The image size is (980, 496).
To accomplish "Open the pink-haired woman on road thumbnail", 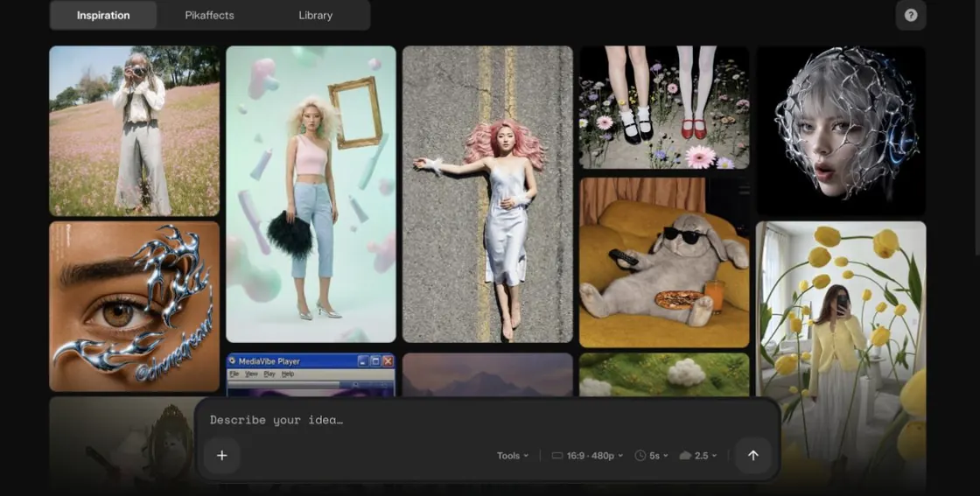I will (x=487, y=194).
